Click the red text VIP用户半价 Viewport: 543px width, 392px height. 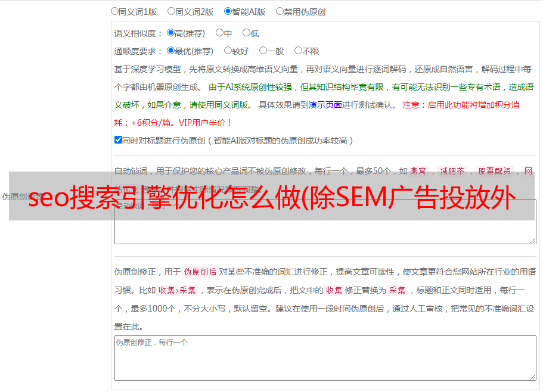tap(206, 123)
